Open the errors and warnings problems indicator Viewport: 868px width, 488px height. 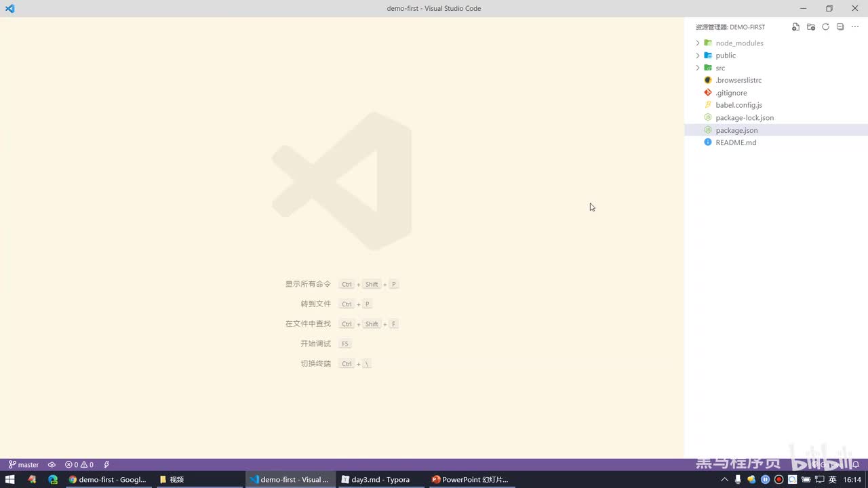point(79,465)
